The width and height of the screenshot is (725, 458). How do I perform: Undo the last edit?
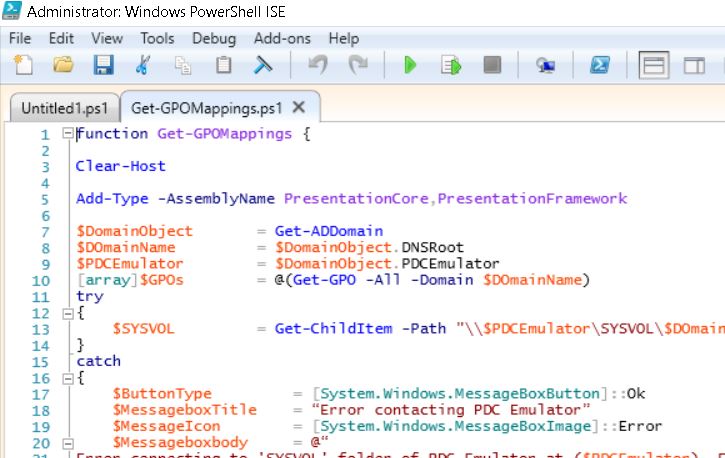(318, 65)
